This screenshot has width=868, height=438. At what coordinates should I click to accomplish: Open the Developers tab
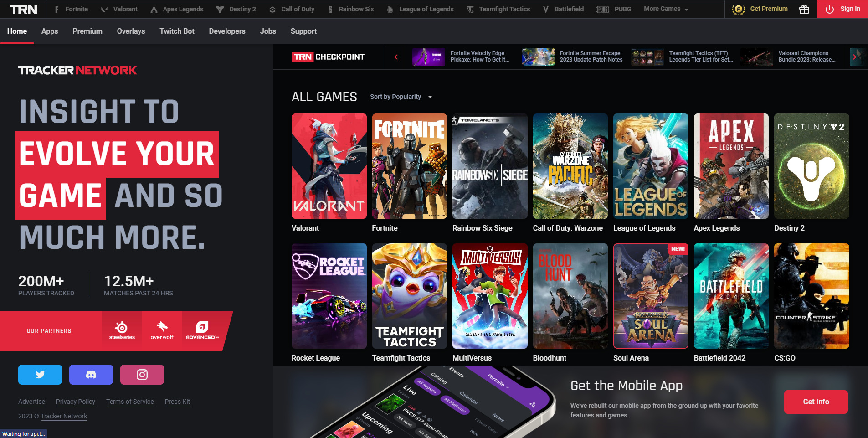[227, 31]
